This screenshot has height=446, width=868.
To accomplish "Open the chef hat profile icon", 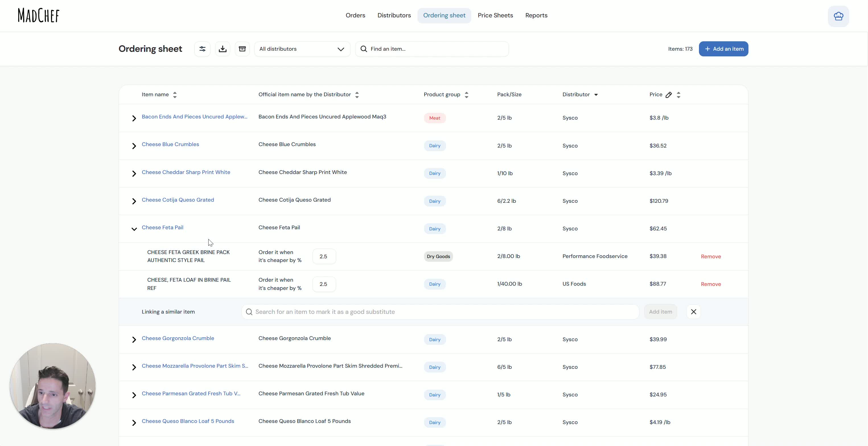I will pyautogui.click(x=838, y=16).
